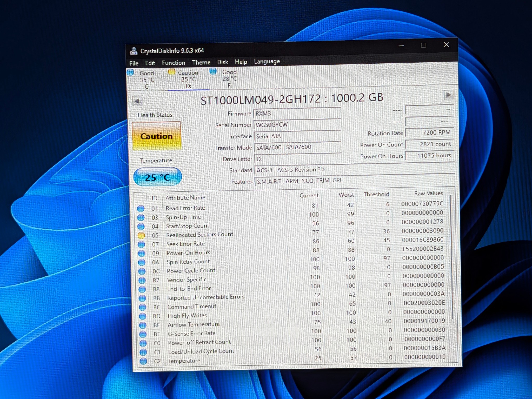Click the Interface field Serial ATA
The width and height of the screenshot is (532, 399).
click(297, 136)
